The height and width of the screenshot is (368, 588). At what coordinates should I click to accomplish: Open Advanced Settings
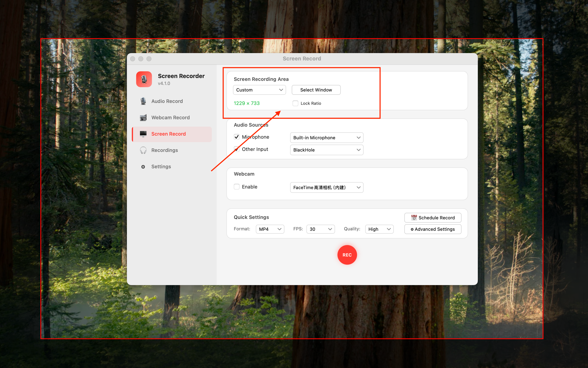433,229
